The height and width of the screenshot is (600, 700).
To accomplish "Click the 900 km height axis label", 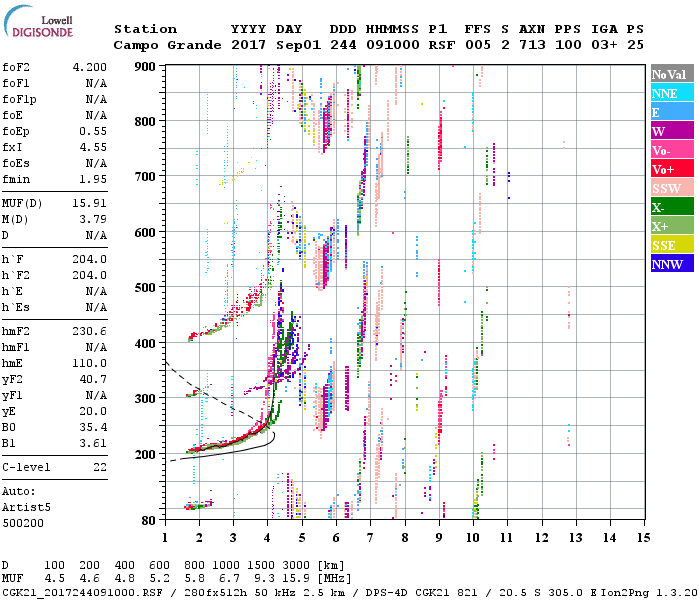I will pos(145,67).
